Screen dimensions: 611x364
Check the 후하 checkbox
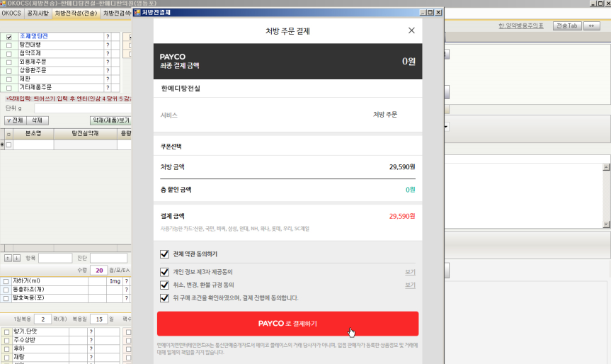pos(6,349)
